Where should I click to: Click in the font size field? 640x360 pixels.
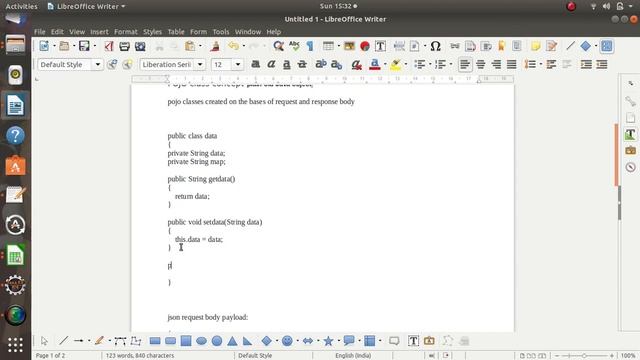[x=222, y=64]
